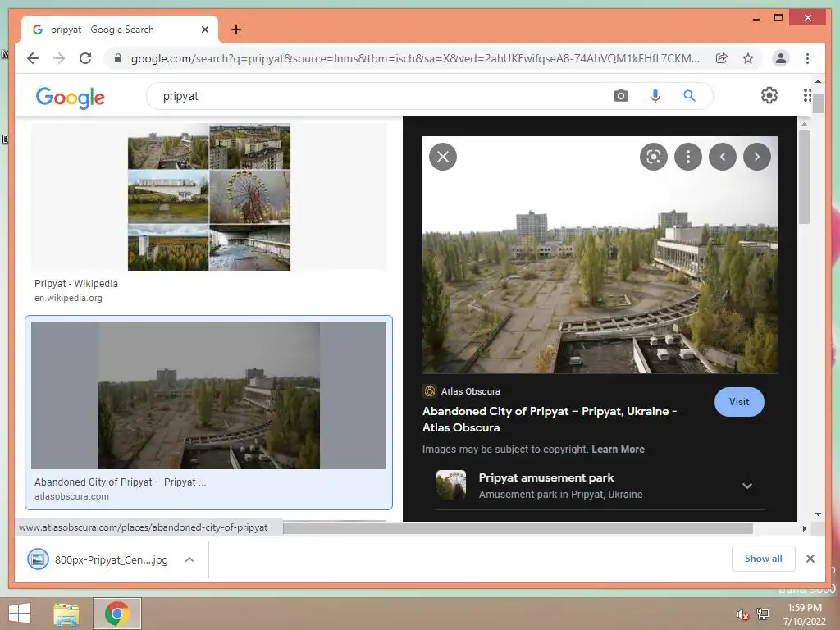Open Google quick settings gear
Image resolution: width=840 pixels, height=630 pixels.
click(769, 95)
